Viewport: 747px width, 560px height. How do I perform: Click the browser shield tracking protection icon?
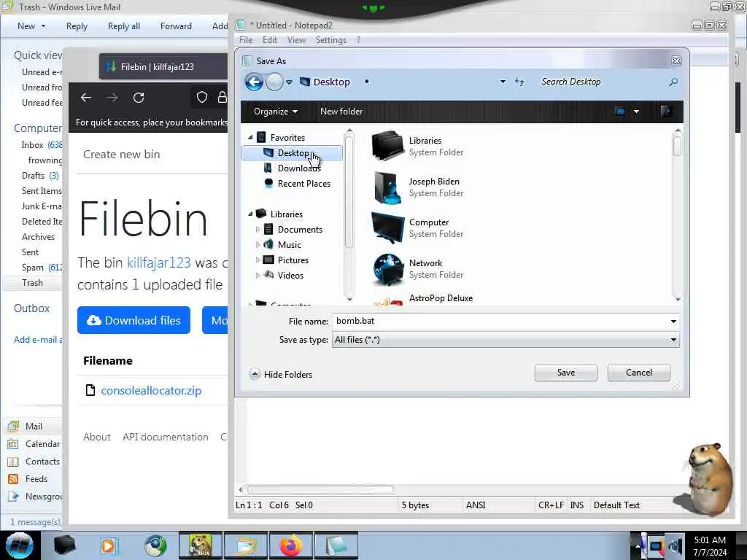(202, 98)
